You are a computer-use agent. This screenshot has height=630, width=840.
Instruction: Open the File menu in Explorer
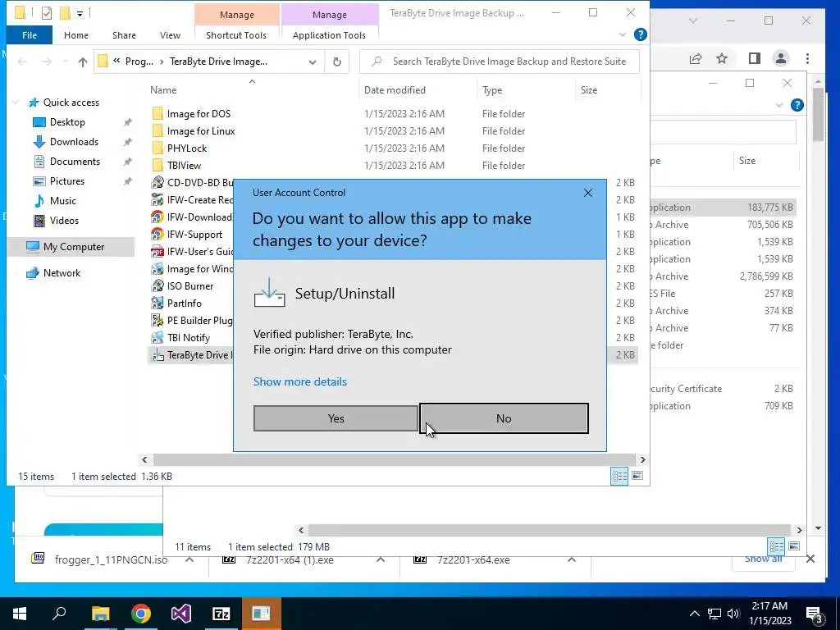pyautogui.click(x=30, y=35)
